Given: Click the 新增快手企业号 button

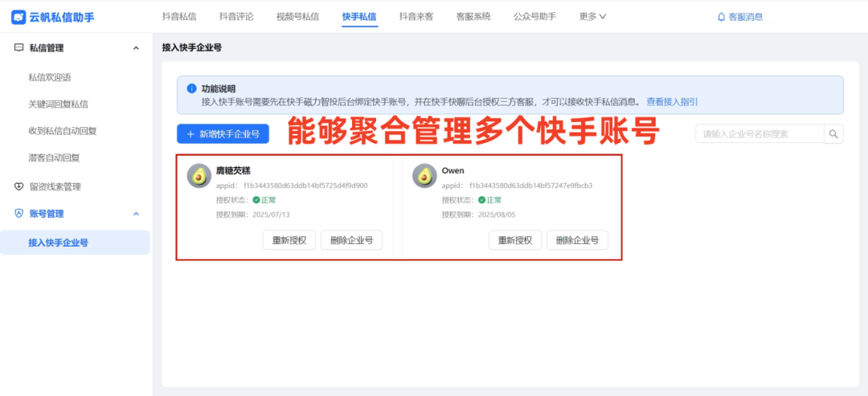Looking at the screenshot, I should [x=223, y=134].
